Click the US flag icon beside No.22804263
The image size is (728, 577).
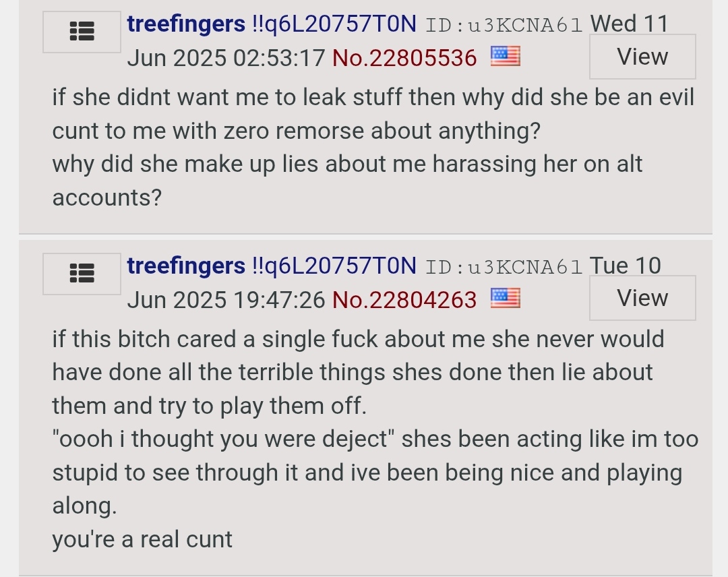[505, 297]
